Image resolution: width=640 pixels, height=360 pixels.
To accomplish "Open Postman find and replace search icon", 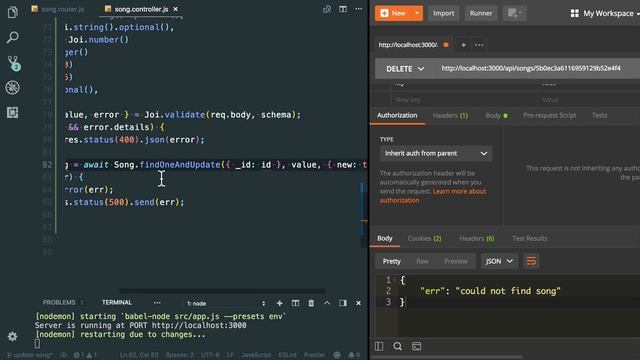I will 398,346.
